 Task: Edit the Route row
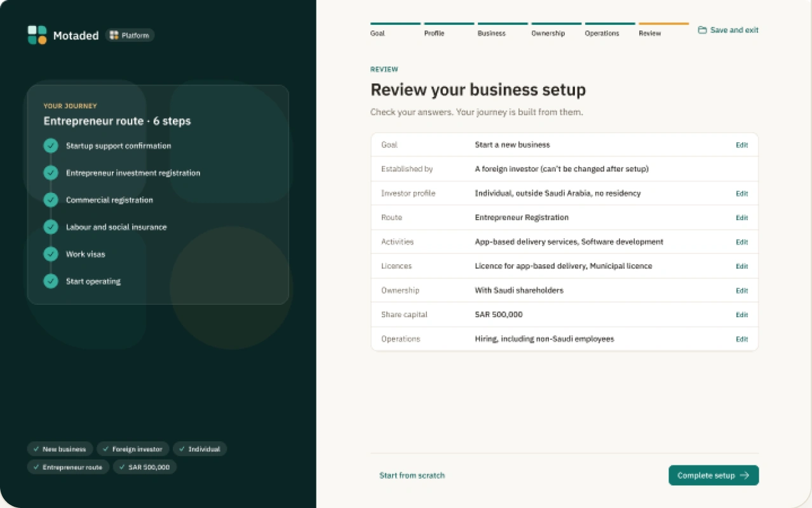coord(741,218)
